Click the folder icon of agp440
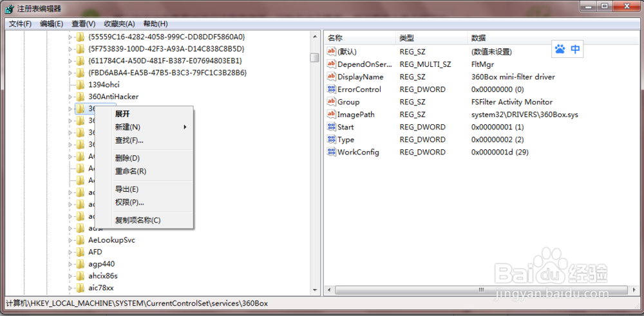The width and height of the screenshot is (644, 316). (80, 264)
